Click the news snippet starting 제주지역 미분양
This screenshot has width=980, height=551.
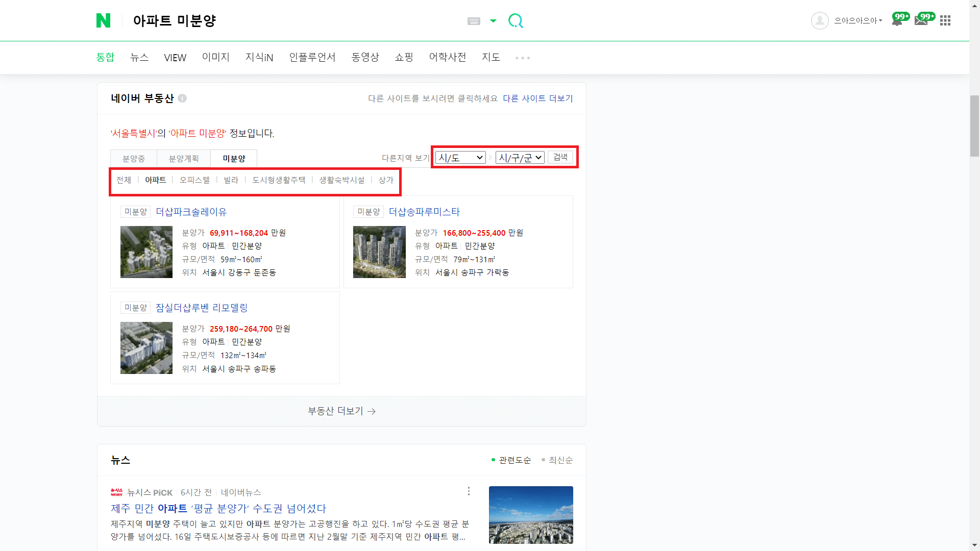pyautogui.click(x=290, y=531)
